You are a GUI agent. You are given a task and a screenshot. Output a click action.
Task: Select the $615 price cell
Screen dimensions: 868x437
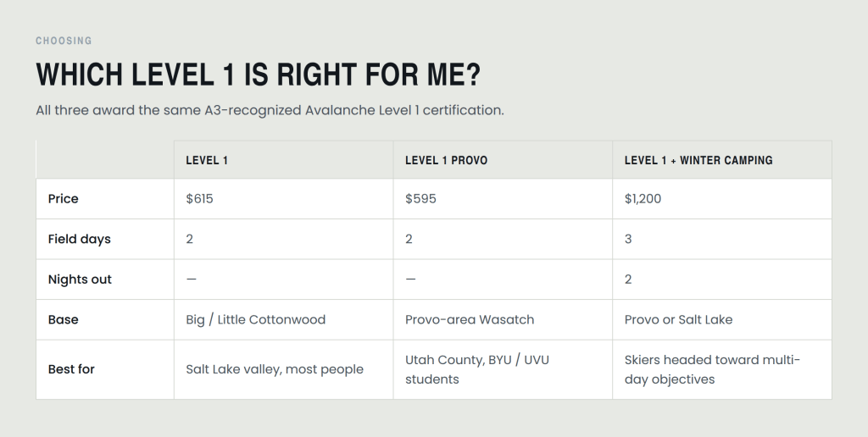tap(283, 198)
